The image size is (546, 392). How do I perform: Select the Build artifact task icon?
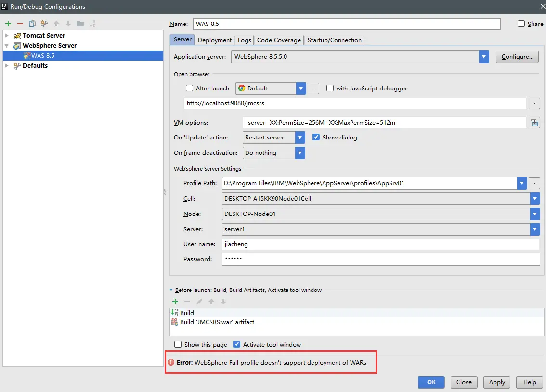[174, 322]
